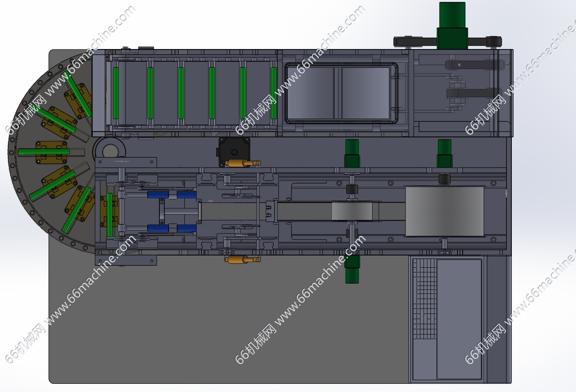Select the lower brass fitting under the rail
This screenshot has height=392, width=576.
tap(242, 260)
